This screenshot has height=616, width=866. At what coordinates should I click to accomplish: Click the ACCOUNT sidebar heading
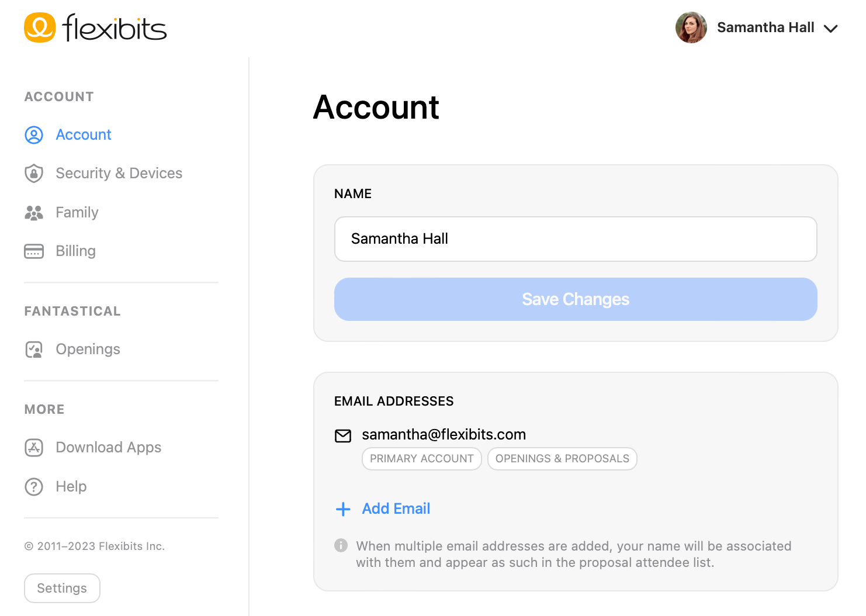[59, 97]
